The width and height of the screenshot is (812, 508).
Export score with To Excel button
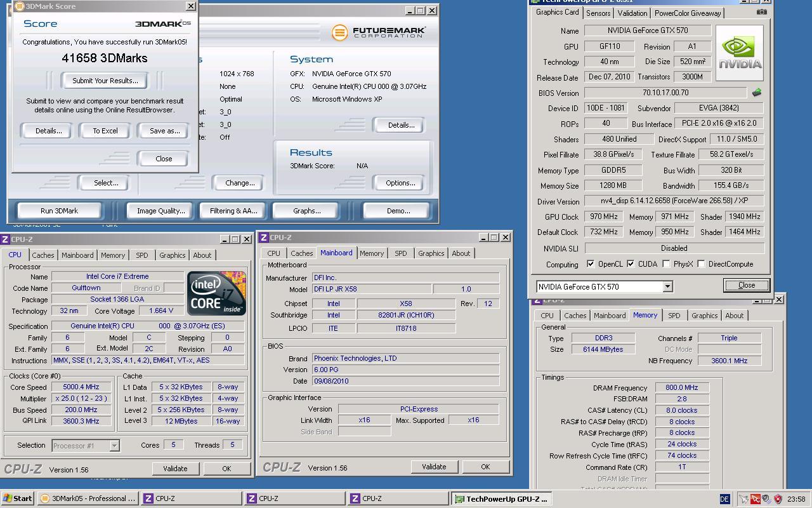tap(105, 131)
